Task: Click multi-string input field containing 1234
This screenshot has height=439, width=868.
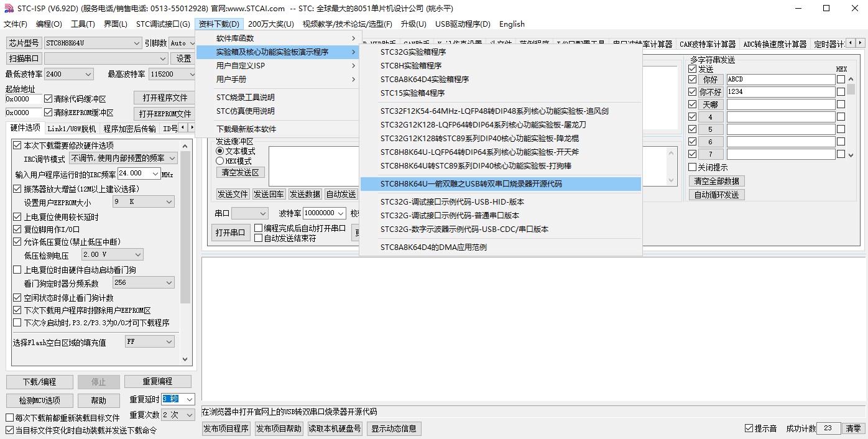Action: [x=781, y=92]
